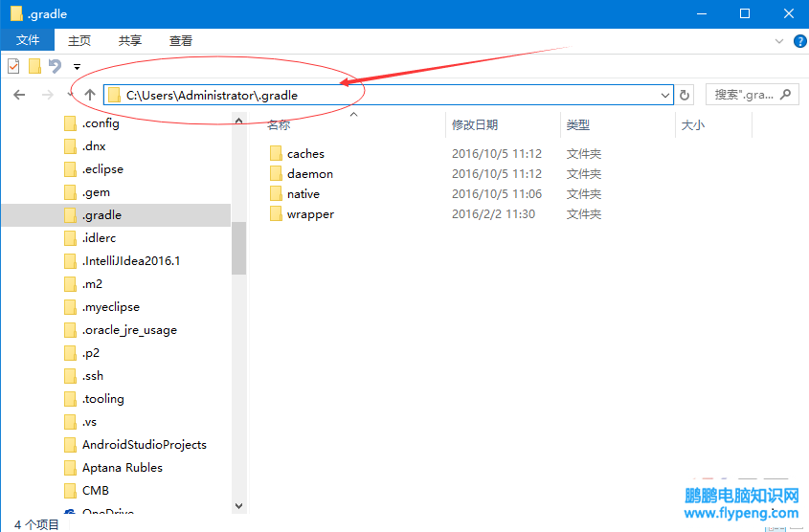Select .vs folder in the tree
Screen dimensions: 809x532
pos(89,422)
